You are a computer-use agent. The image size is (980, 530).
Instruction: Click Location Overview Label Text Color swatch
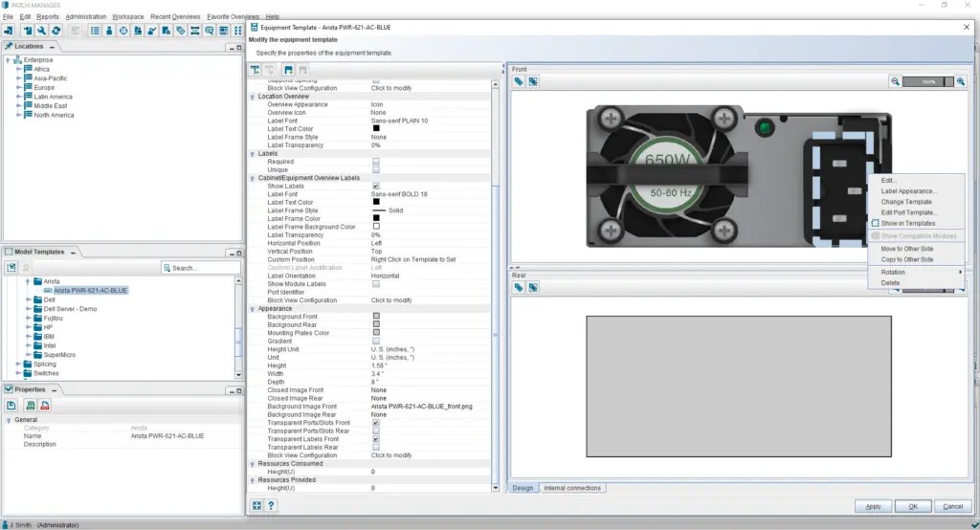click(376, 129)
